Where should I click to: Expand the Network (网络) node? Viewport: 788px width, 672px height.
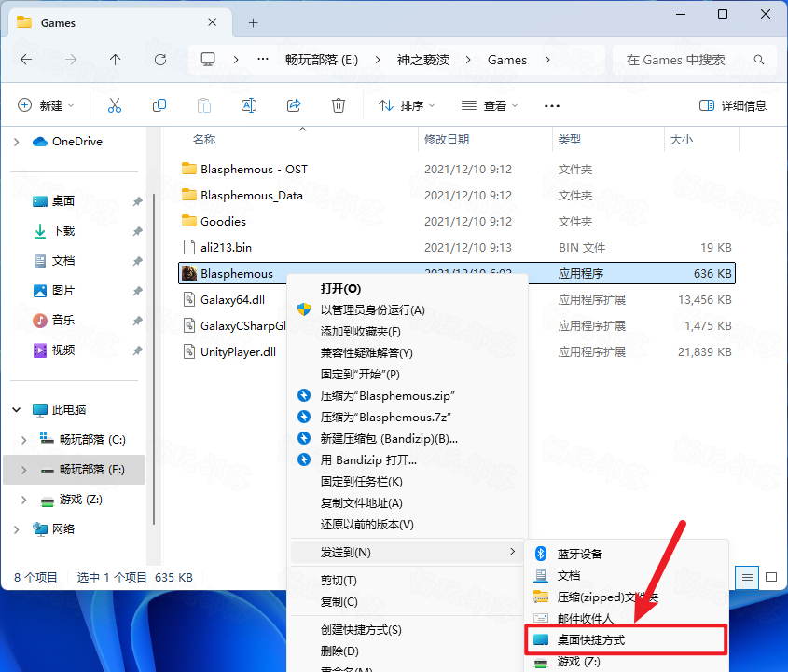click(x=17, y=529)
